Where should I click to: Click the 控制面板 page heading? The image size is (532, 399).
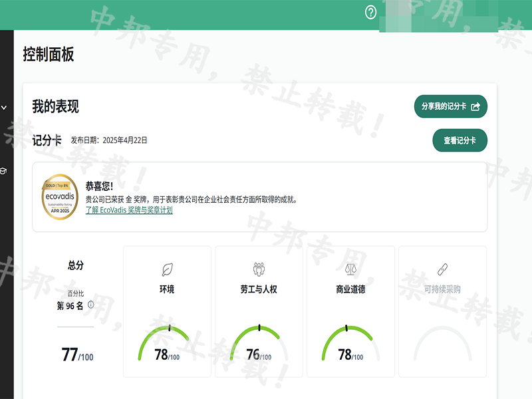[x=49, y=55]
